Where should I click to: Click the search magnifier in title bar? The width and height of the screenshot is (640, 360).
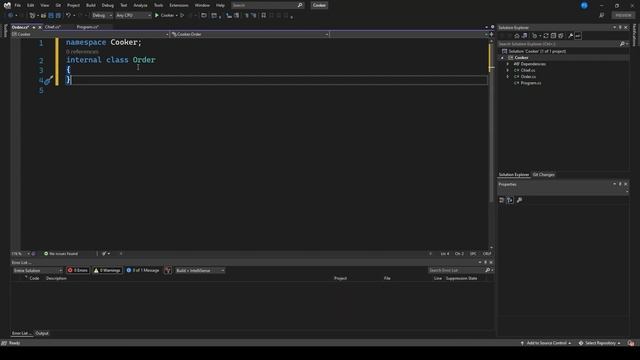[300, 5]
